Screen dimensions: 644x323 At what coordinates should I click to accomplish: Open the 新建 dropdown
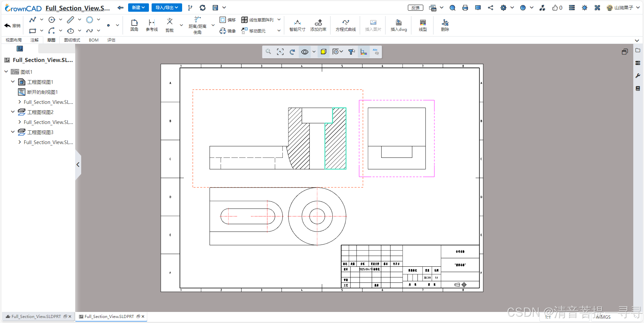[x=139, y=8]
